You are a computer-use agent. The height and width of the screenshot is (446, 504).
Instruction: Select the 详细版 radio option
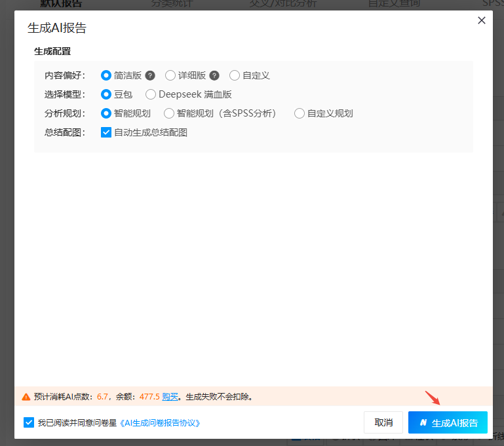170,75
